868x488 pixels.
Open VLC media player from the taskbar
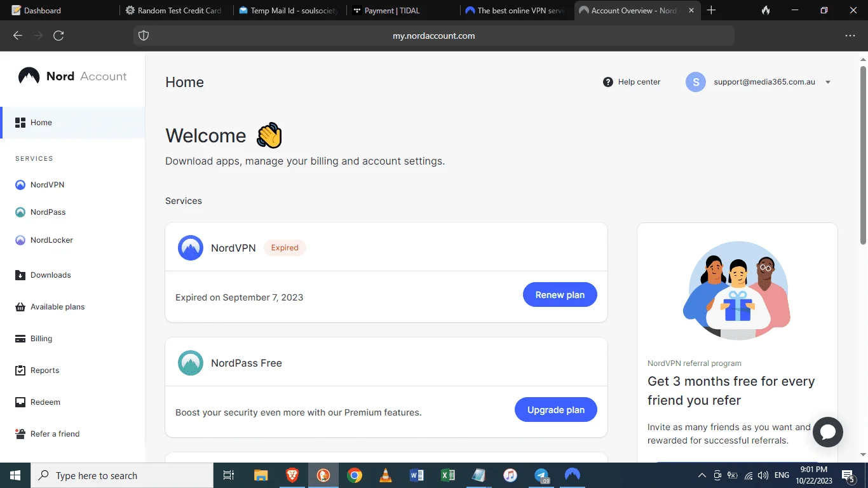(386, 475)
